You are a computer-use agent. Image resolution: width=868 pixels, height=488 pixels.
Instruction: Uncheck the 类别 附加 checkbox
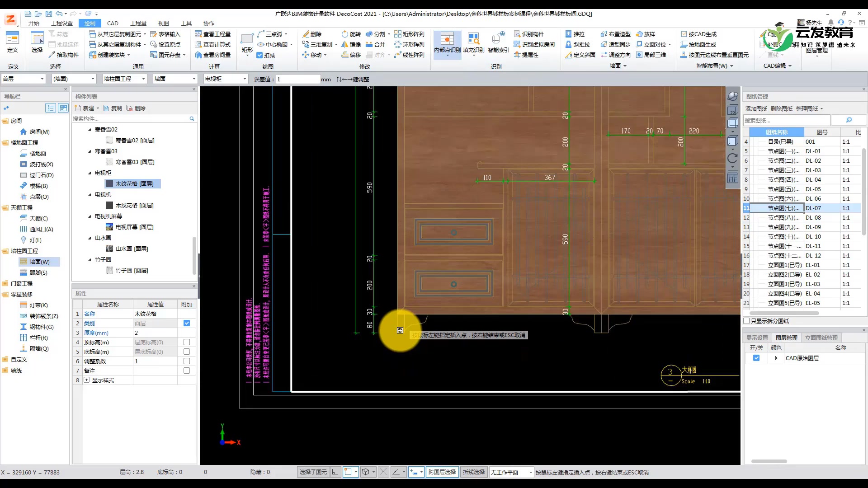coord(187,323)
